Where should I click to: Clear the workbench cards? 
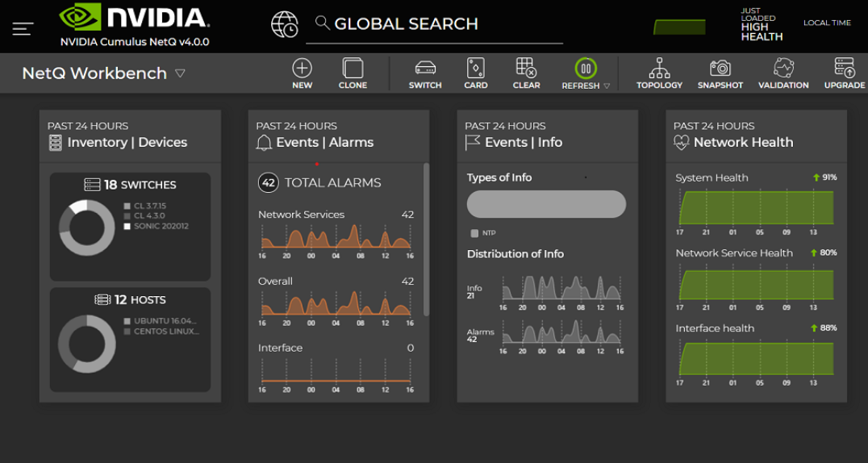click(x=526, y=74)
